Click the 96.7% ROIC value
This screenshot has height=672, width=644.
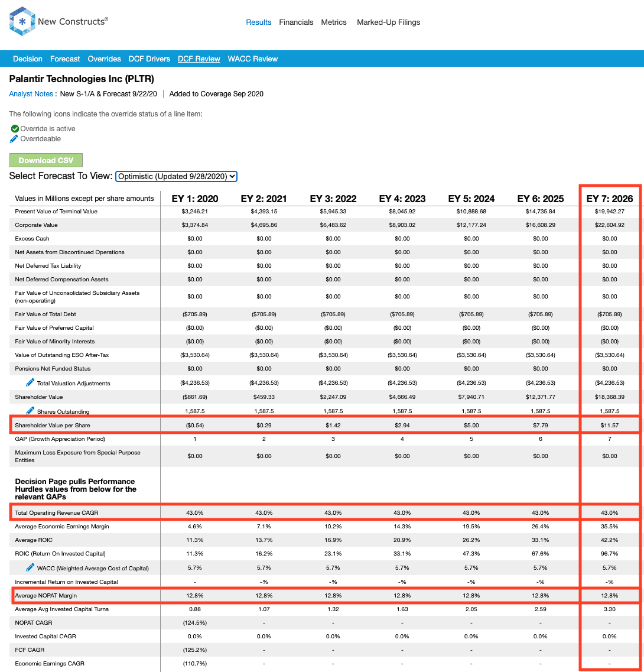pos(610,554)
